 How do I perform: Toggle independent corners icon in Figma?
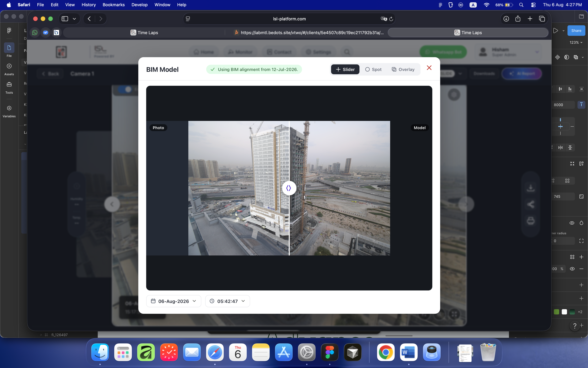click(x=581, y=241)
